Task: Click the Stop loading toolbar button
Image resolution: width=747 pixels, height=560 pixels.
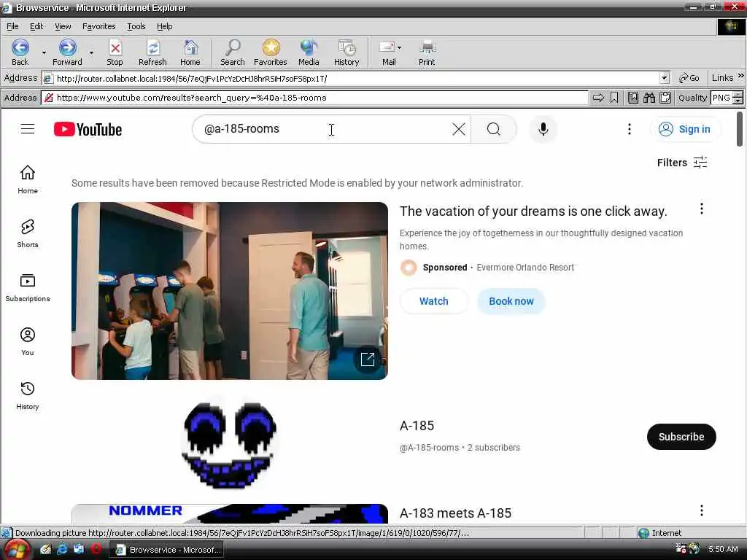Action: (x=115, y=52)
